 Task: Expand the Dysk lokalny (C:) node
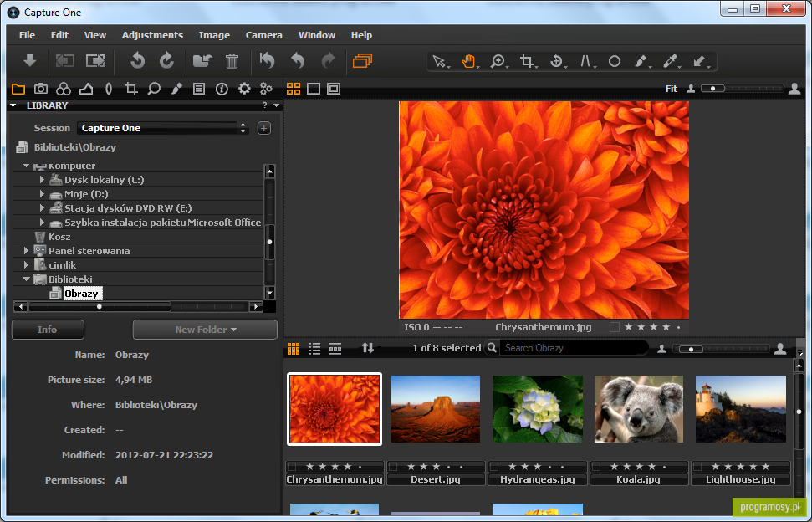[x=43, y=180]
